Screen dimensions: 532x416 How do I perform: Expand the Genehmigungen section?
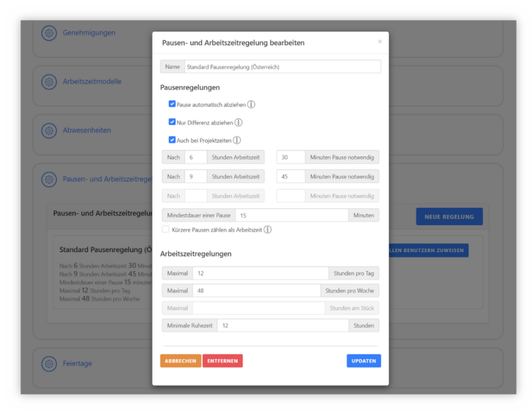click(89, 33)
